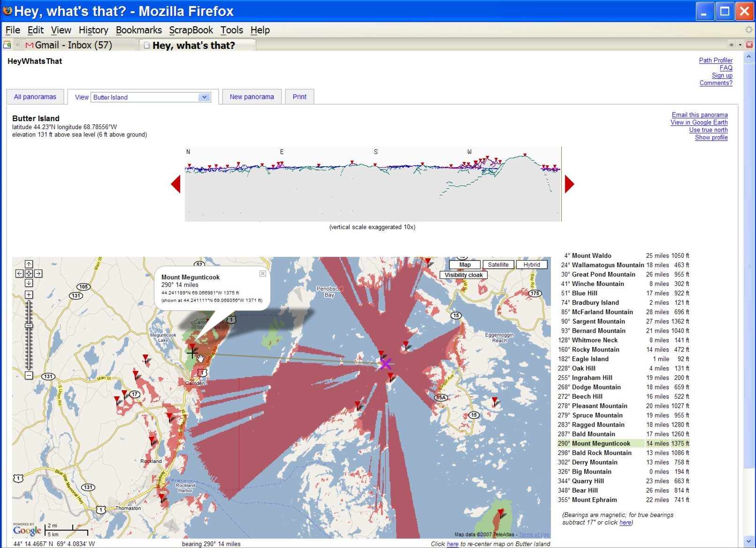Open the View menu in Firefox

[61, 30]
